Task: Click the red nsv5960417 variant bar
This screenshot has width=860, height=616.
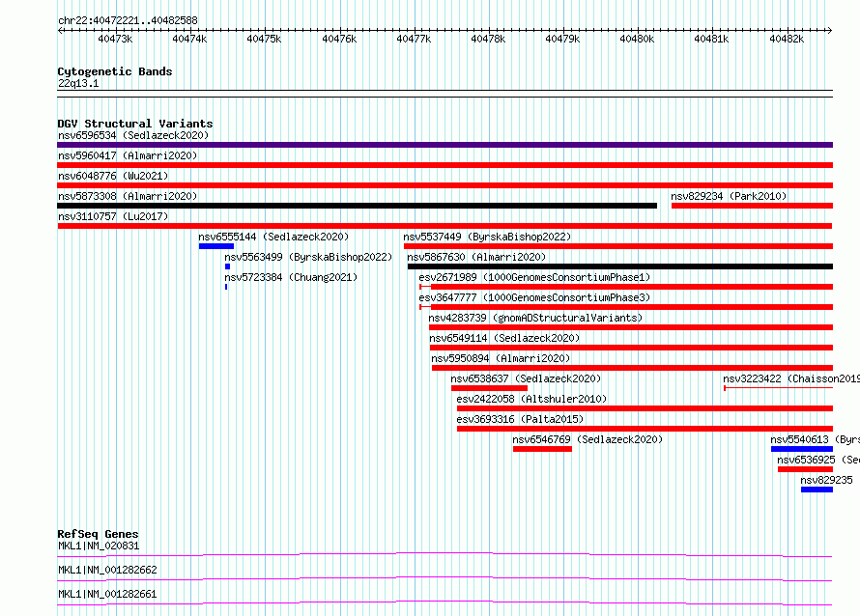Action: tap(444, 165)
